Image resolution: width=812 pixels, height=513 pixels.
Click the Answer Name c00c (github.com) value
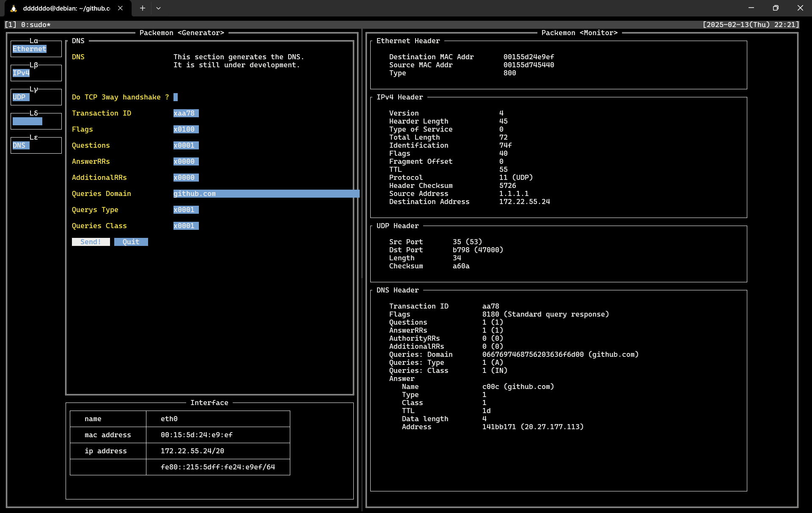[518, 387]
